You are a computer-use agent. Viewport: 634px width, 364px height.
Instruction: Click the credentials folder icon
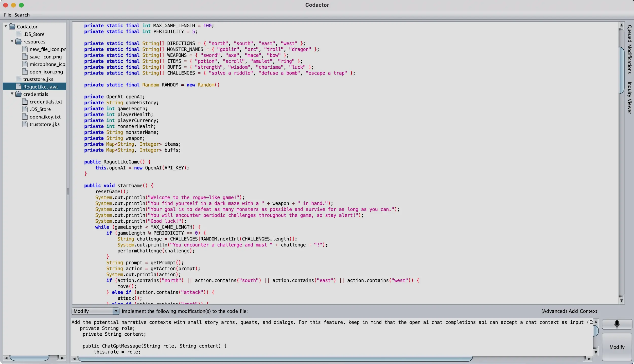pyautogui.click(x=19, y=94)
